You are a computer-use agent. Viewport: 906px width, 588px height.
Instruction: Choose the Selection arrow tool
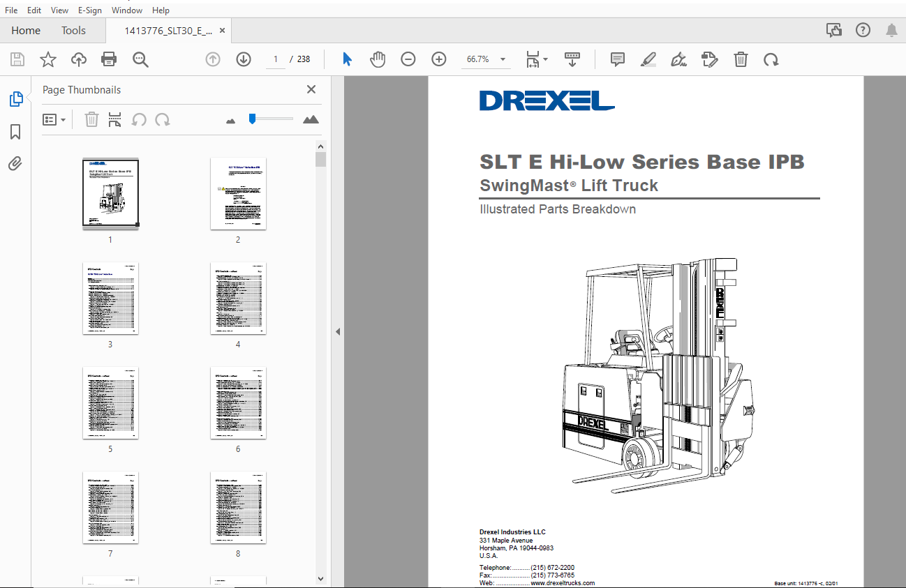pyautogui.click(x=347, y=59)
